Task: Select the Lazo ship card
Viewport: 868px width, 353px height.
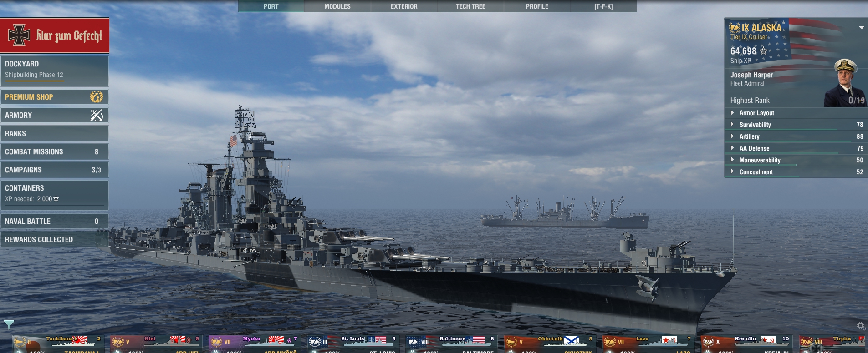Action: (x=648, y=344)
